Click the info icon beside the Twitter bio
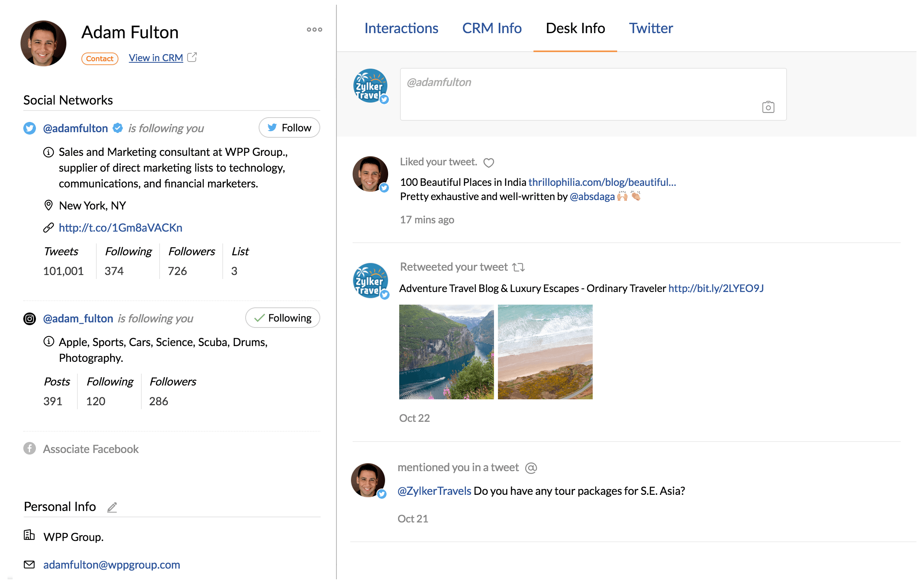Image resolution: width=924 pixels, height=584 pixels. pos(48,152)
